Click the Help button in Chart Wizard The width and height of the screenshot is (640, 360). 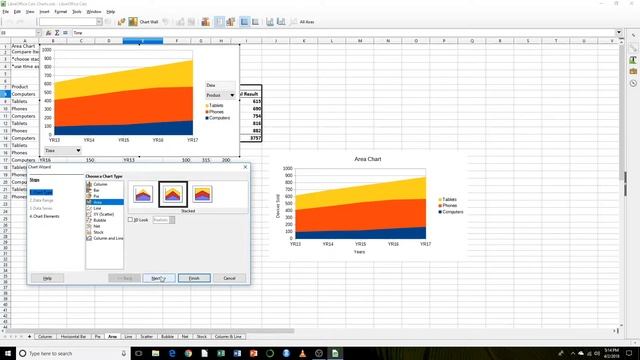[47, 278]
